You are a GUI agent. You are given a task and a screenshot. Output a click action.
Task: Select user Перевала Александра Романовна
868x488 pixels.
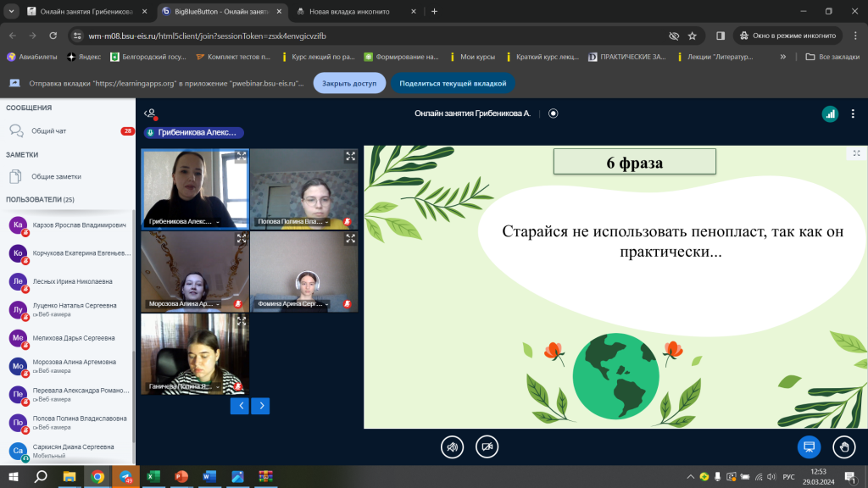point(68,395)
